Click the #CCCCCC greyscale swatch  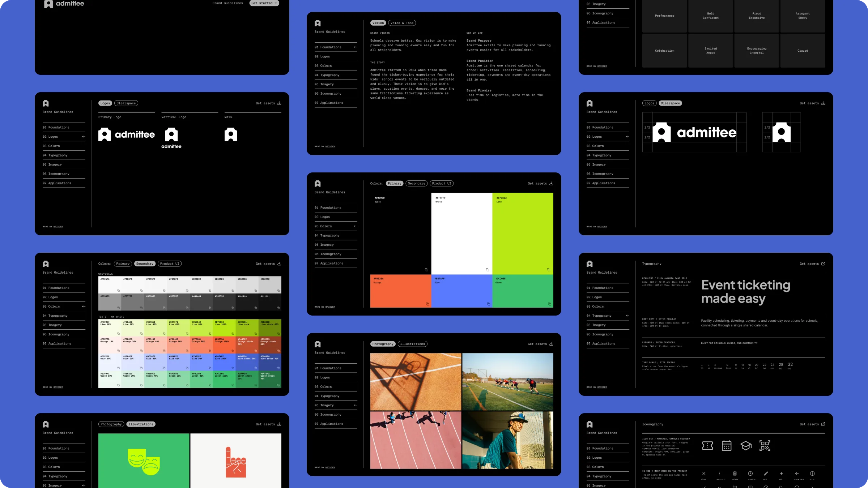(270, 285)
